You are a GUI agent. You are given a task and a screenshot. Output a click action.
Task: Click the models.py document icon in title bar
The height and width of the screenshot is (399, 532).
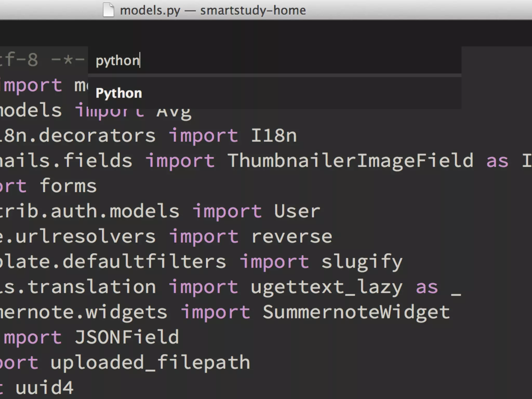click(x=109, y=10)
